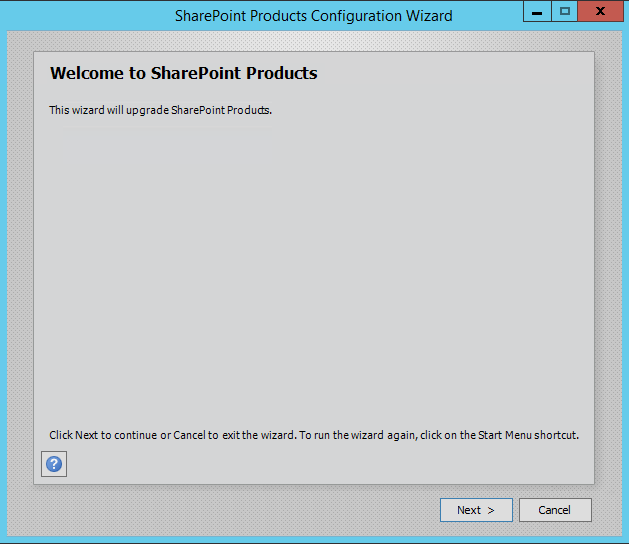
Task: Click the 'Welcome to SharePoint Products' heading
Action: click(184, 73)
